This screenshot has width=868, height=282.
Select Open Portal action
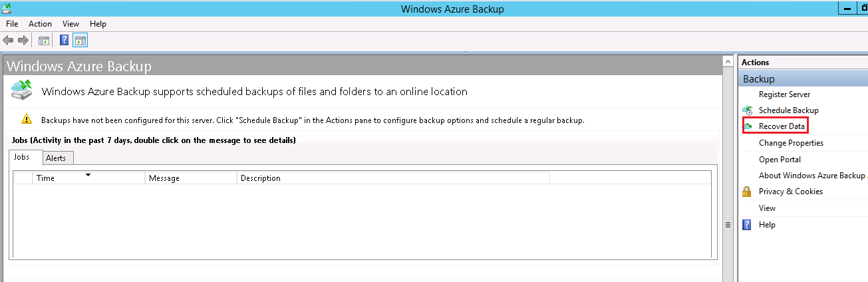tap(780, 160)
